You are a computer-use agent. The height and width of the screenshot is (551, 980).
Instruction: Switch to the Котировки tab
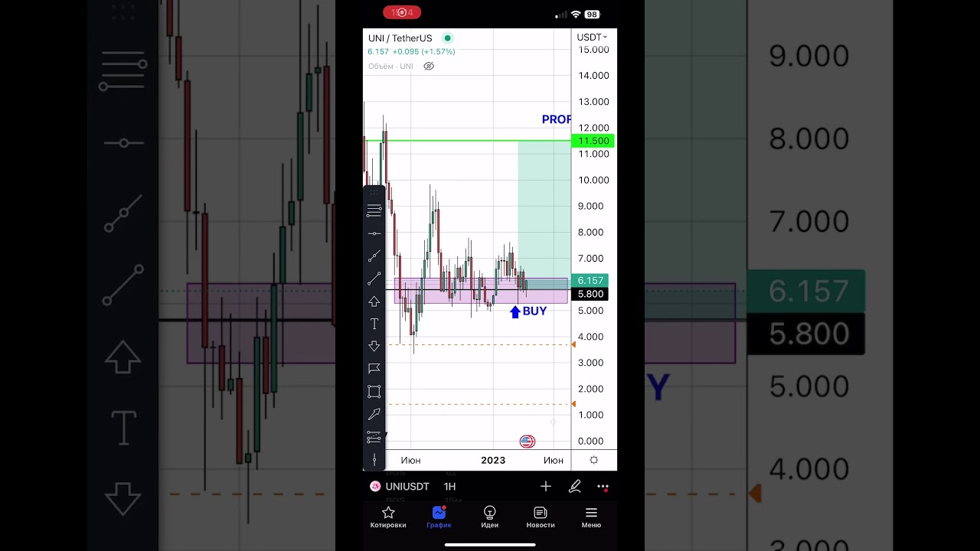pyautogui.click(x=388, y=517)
